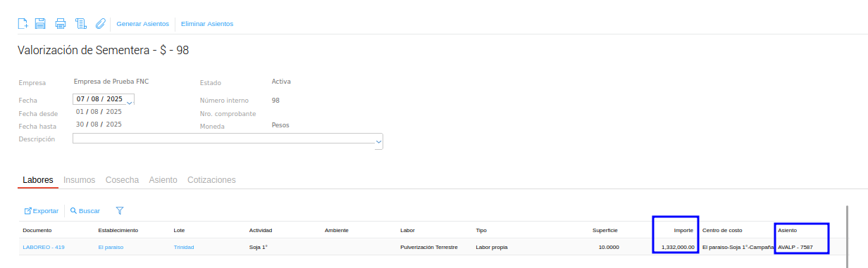
Task: Click the Lote column header
Action: [180, 231]
